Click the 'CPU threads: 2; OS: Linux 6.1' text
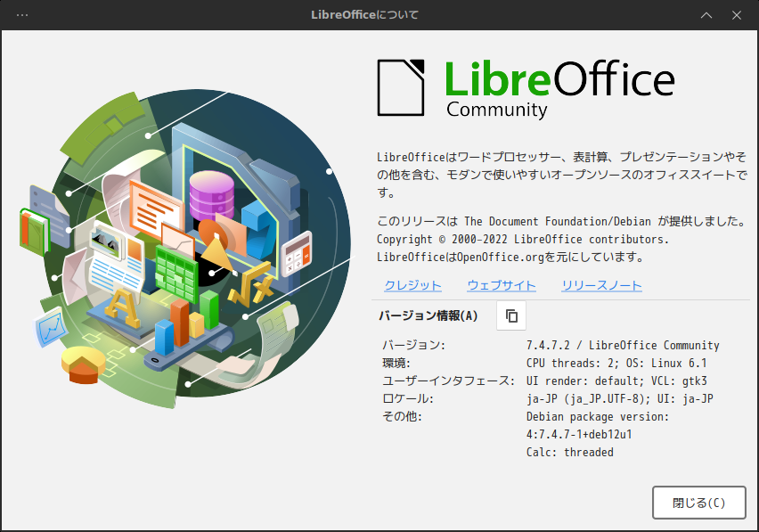 pos(616,363)
